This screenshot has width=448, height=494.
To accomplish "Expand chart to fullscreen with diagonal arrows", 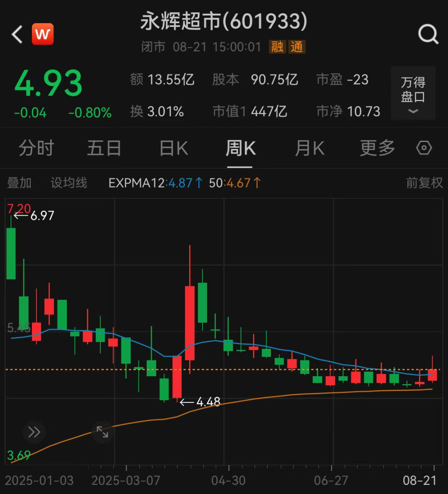I will 102,432.
